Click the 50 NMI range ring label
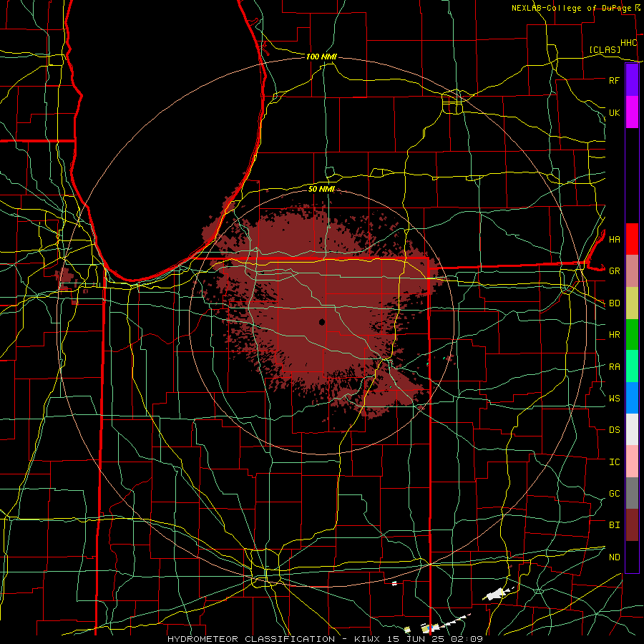This screenshot has width=644, height=644. 321,190
